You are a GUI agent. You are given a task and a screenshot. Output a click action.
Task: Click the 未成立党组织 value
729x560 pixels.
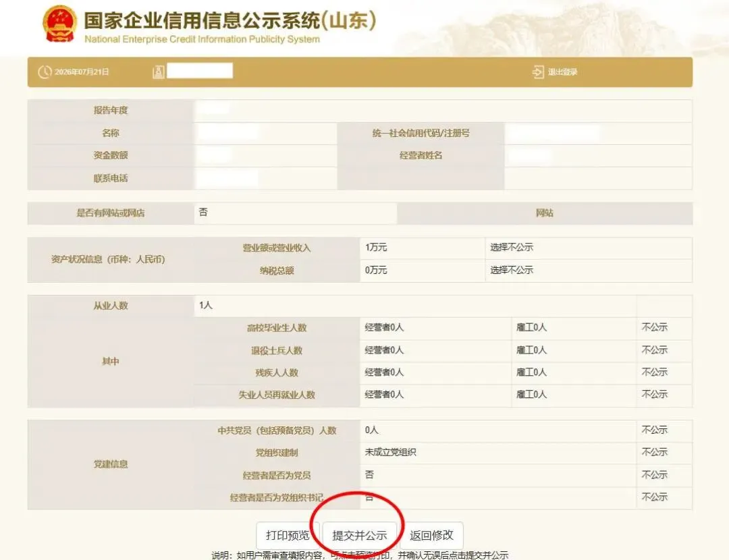point(390,452)
